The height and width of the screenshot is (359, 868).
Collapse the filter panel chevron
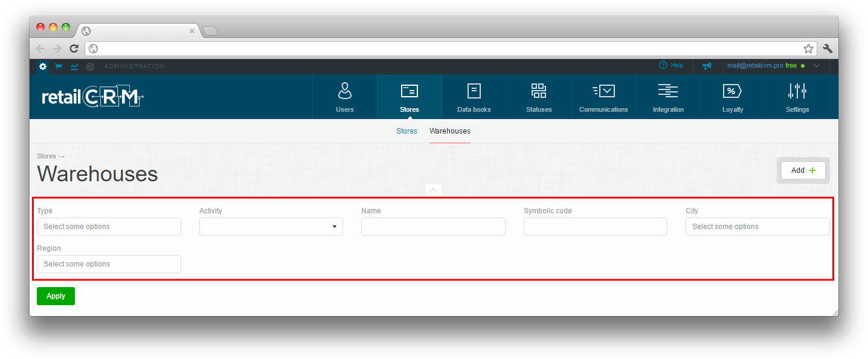click(x=434, y=190)
